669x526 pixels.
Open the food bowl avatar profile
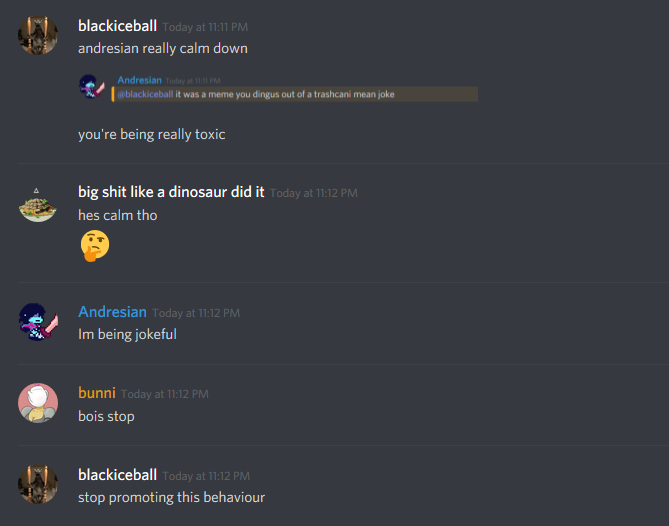tap(38, 205)
